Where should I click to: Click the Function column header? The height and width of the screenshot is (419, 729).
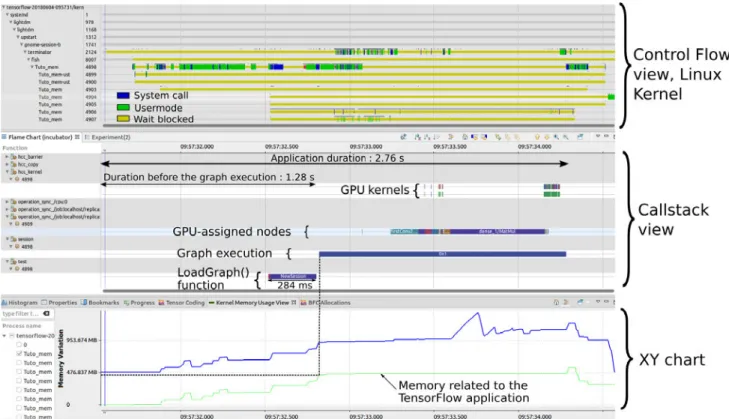point(15,148)
